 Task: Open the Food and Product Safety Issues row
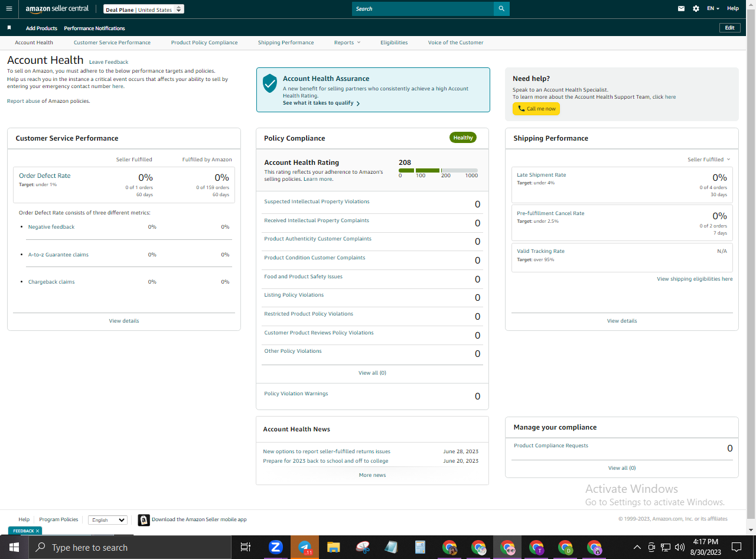pos(372,278)
